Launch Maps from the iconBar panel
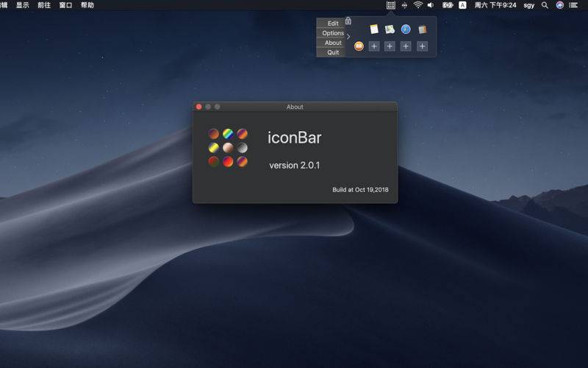Viewport: 588px width, 368px height. pos(390,29)
